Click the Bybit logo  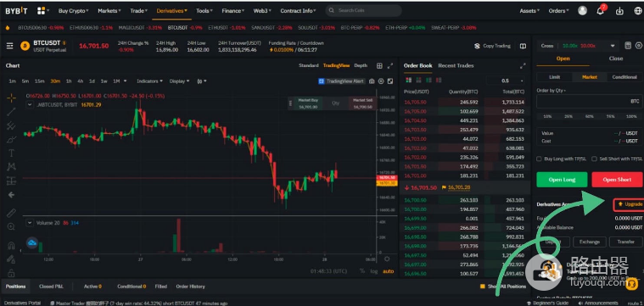point(16,11)
